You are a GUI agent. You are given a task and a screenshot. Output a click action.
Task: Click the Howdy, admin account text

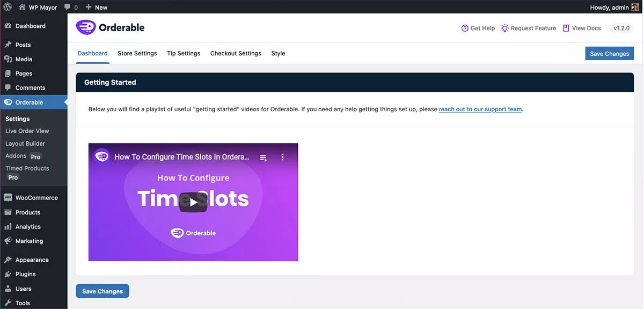[609, 8]
